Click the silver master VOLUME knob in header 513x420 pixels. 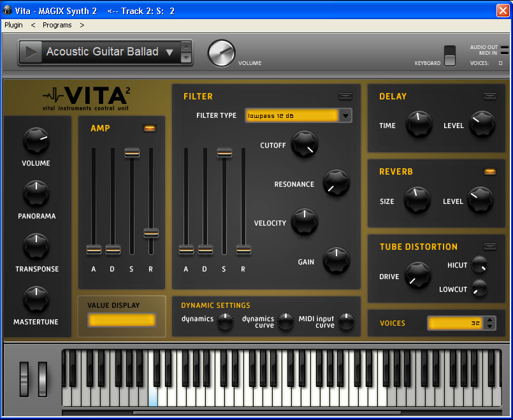(222, 53)
